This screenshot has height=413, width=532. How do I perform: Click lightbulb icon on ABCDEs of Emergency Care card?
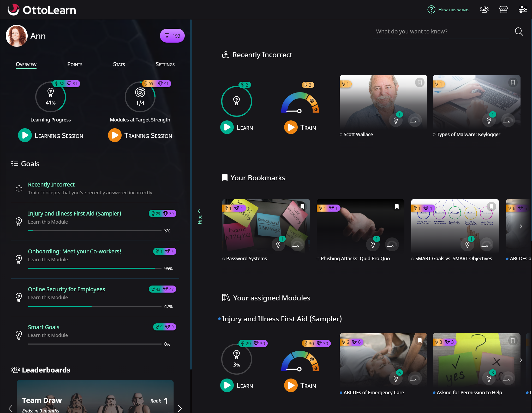tap(396, 379)
